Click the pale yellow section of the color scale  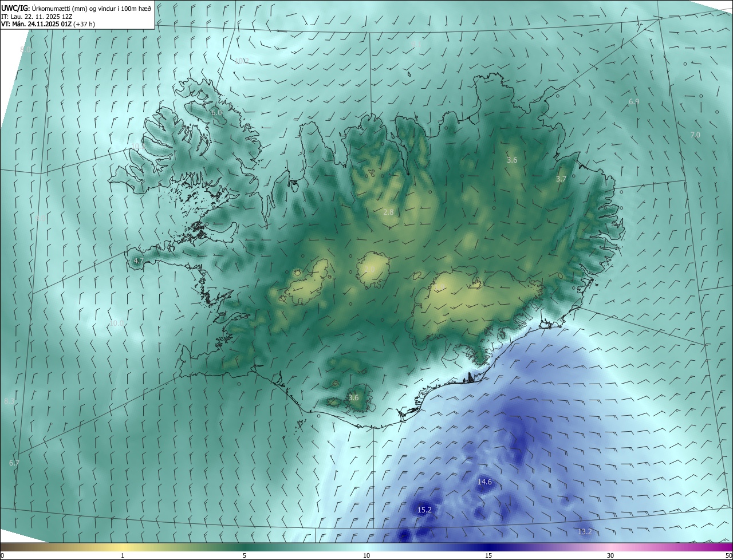point(123,547)
